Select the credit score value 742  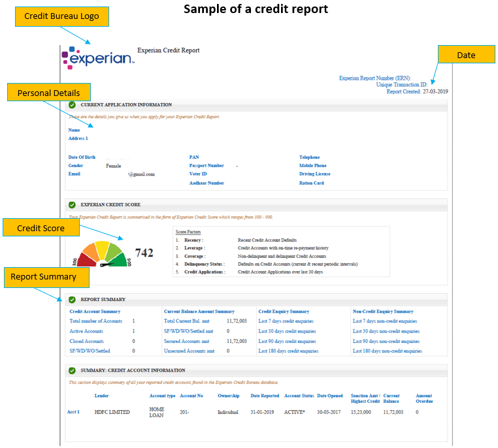click(144, 253)
